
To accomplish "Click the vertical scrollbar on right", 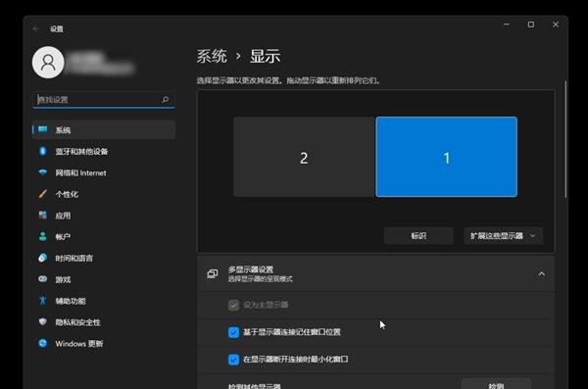I will click(565, 139).
